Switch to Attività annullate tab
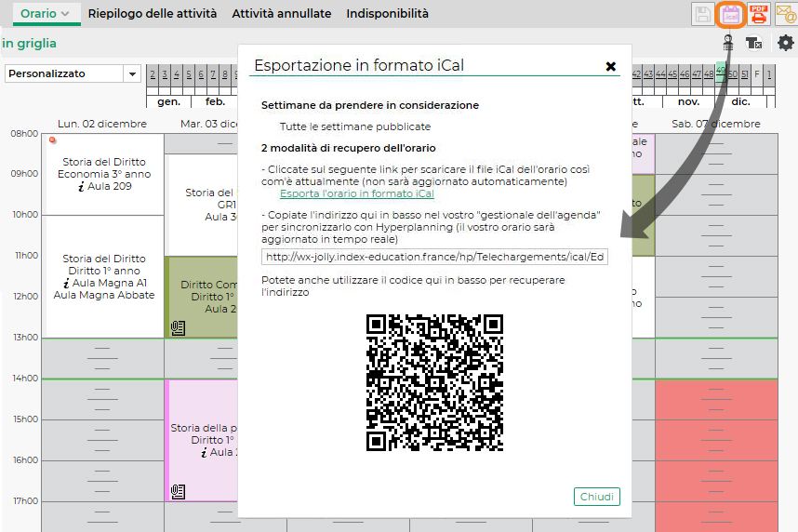 click(x=282, y=14)
